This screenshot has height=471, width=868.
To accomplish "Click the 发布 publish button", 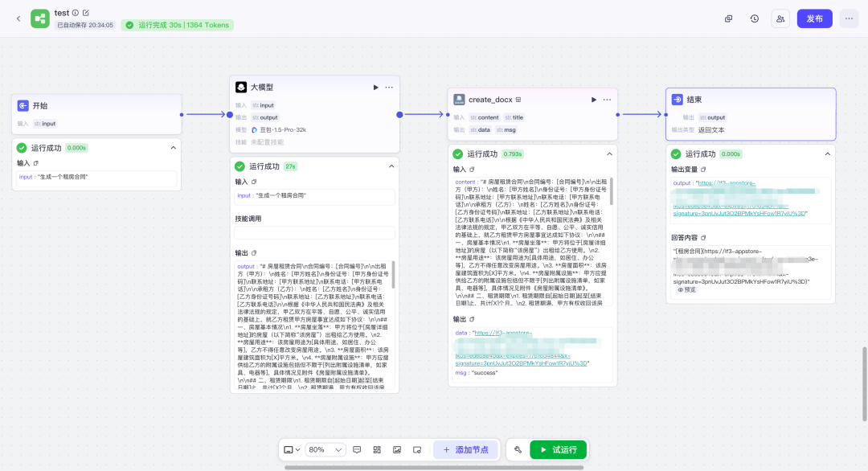I will [x=814, y=18].
